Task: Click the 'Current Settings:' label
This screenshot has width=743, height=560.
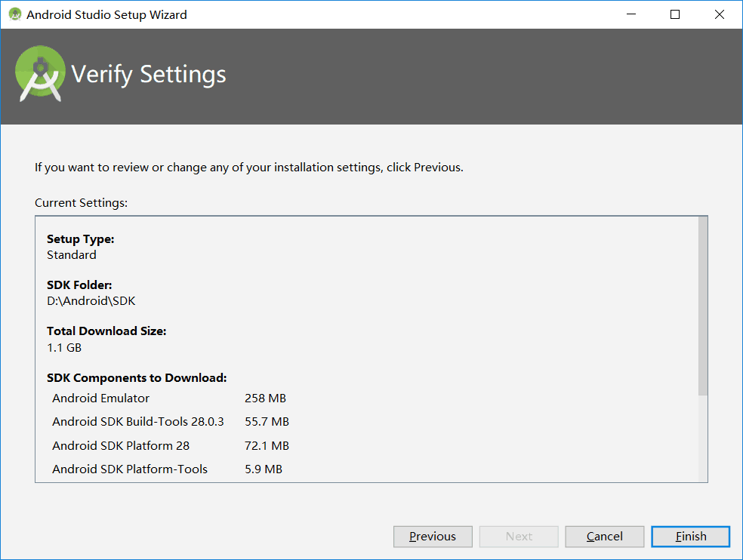Action: tap(81, 203)
